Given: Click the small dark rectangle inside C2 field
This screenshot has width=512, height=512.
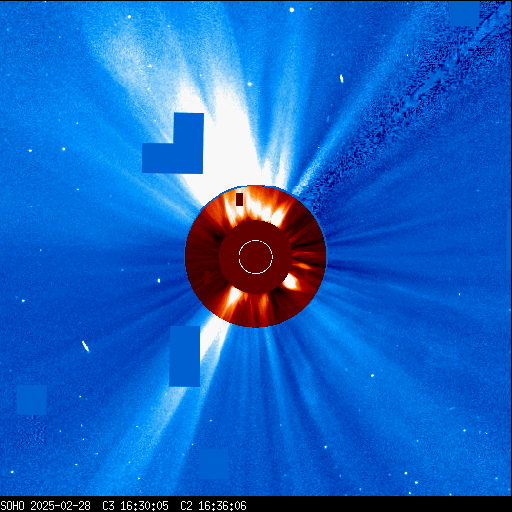Looking at the screenshot, I should point(239,199).
